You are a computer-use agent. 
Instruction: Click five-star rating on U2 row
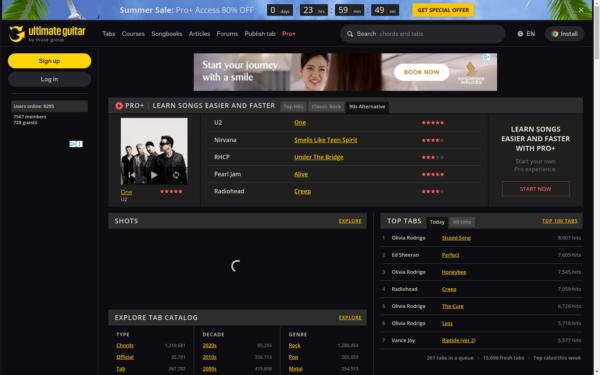(x=432, y=123)
